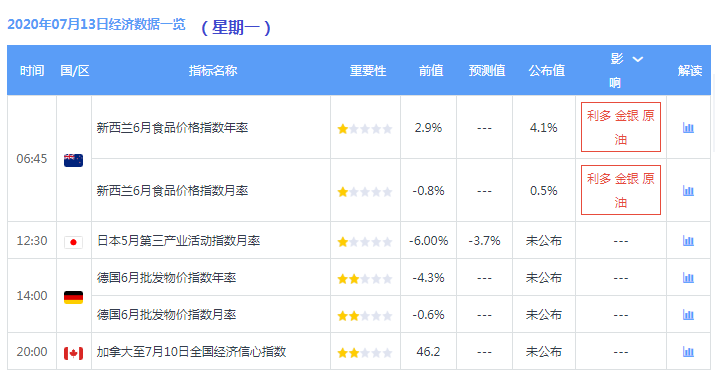Viewport: 715px width, 374px height.
Task: Click the New Zealand flag icon
Action: (73, 160)
